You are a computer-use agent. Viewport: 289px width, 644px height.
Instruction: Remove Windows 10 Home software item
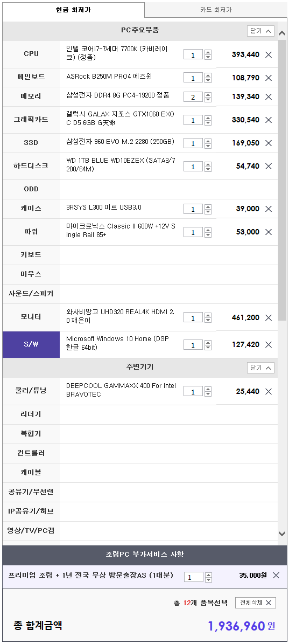(x=269, y=344)
